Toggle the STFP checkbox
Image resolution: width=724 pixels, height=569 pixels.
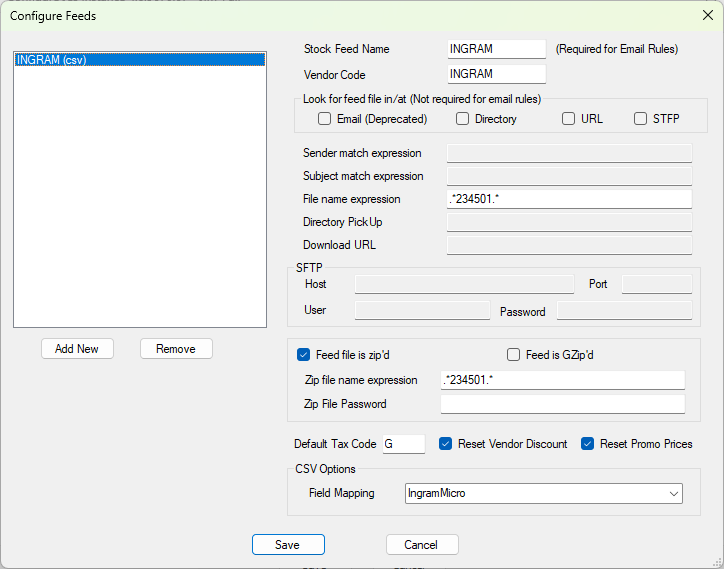tap(640, 119)
